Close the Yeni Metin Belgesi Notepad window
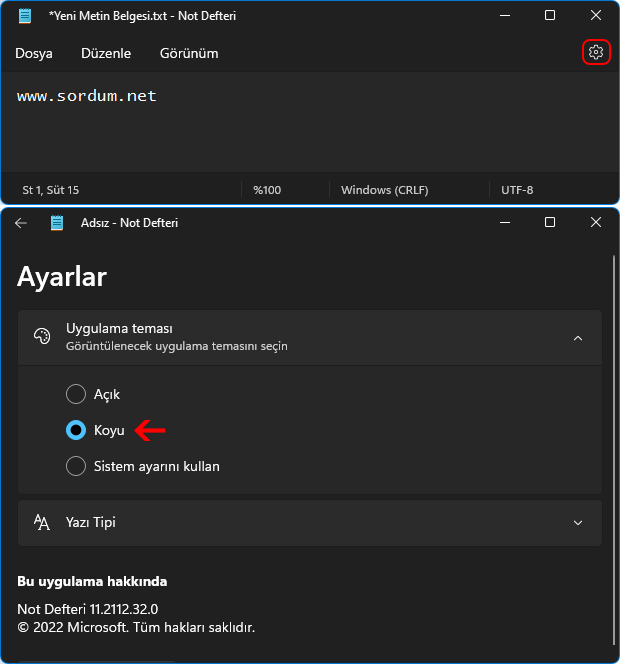 coord(596,16)
